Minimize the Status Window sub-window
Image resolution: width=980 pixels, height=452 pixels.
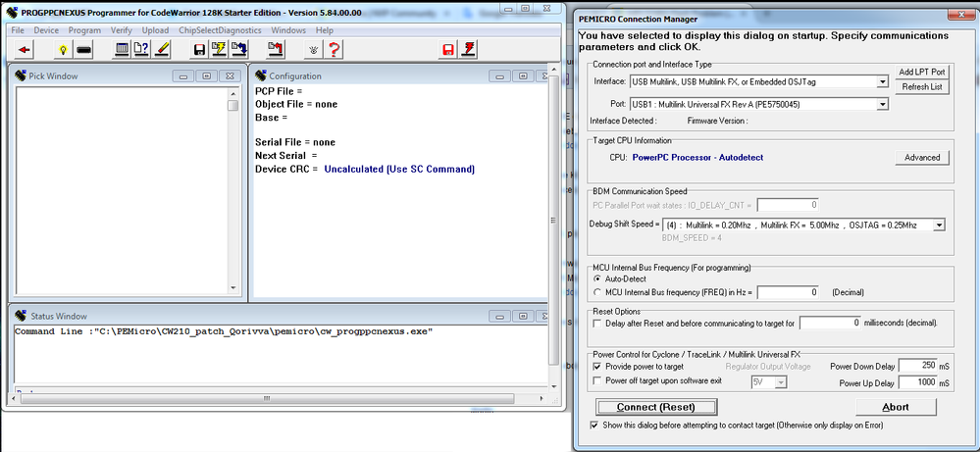pos(498,316)
